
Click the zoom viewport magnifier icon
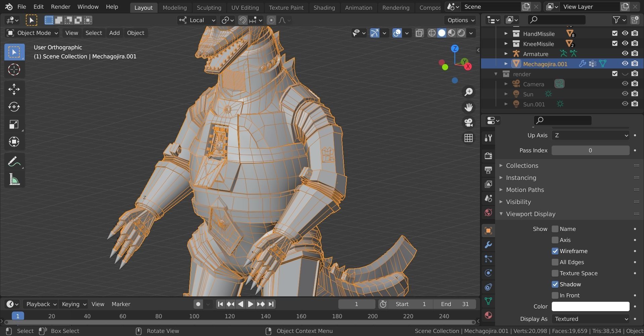pyautogui.click(x=469, y=92)
